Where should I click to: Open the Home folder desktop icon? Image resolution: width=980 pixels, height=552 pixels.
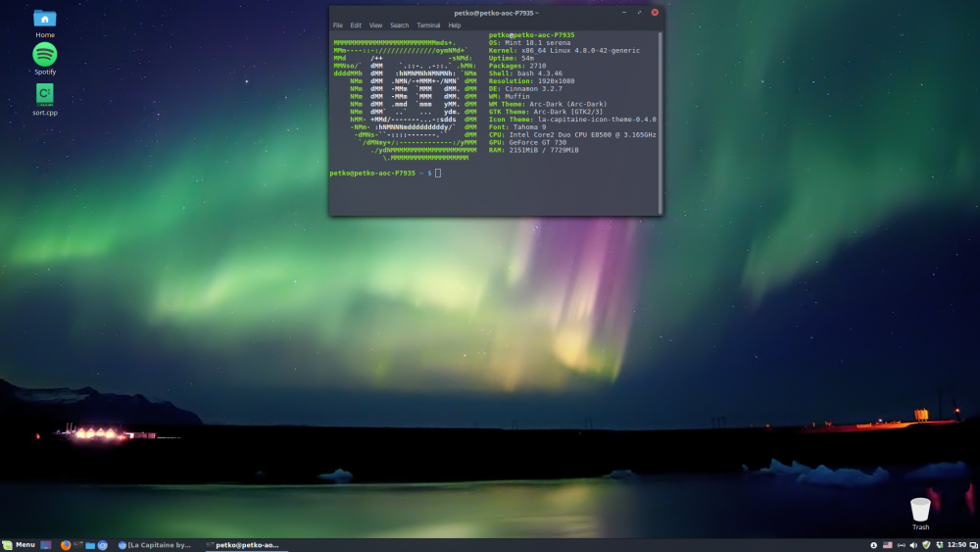(44, 25)
